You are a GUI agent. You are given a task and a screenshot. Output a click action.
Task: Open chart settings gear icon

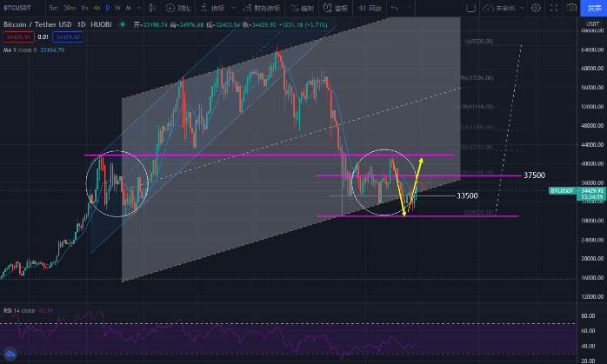[537, 8]
